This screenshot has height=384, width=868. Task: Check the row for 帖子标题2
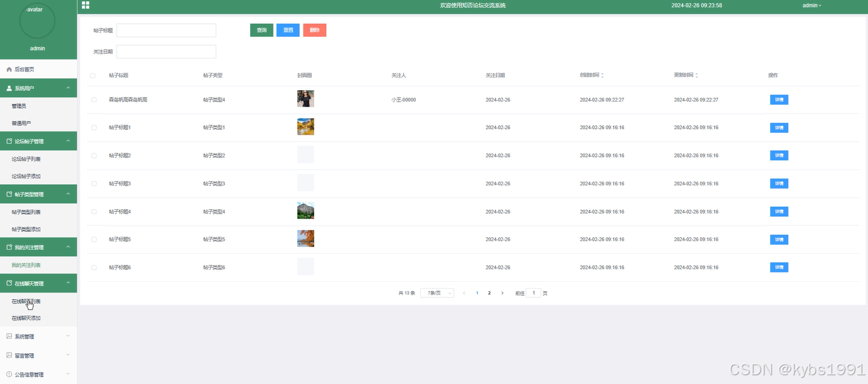point(94,155)
